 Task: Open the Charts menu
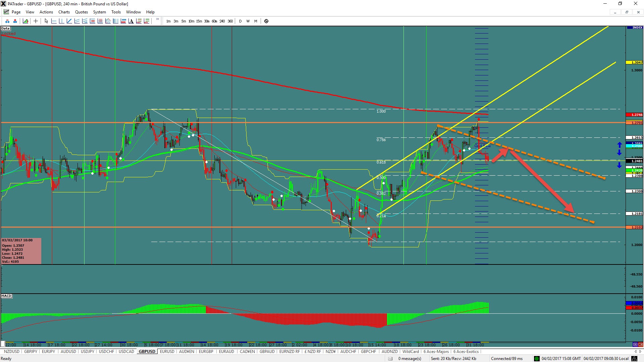(64, 12)
